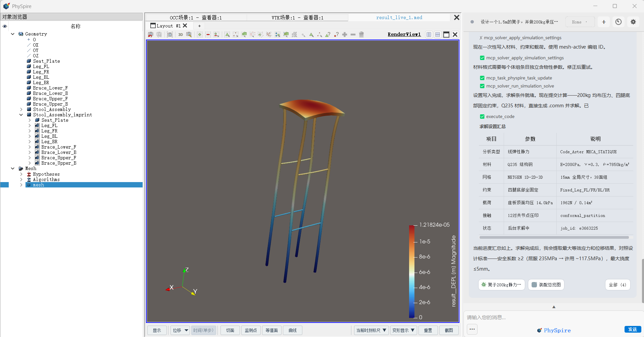Split RenderView1 horizontally
Image resolution: width=644 pixels, height=337 pixels.
429,35
